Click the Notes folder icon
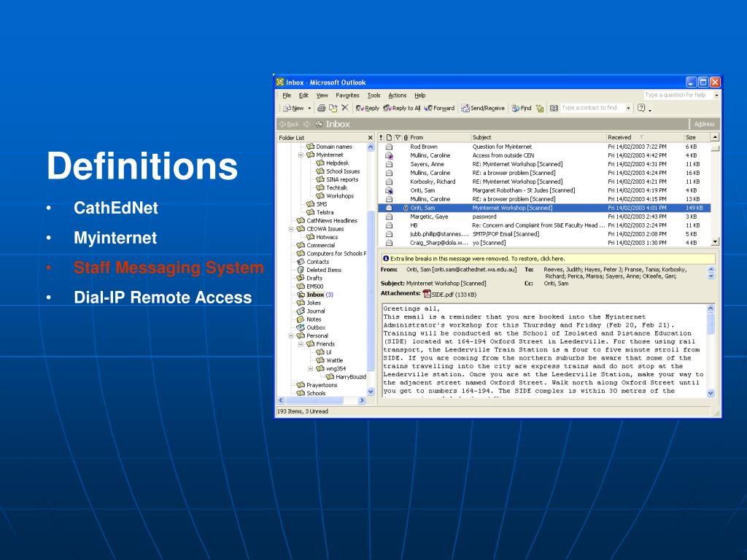Image resolution: width=747 pixels, height=560 pixels. coord(301,319)
